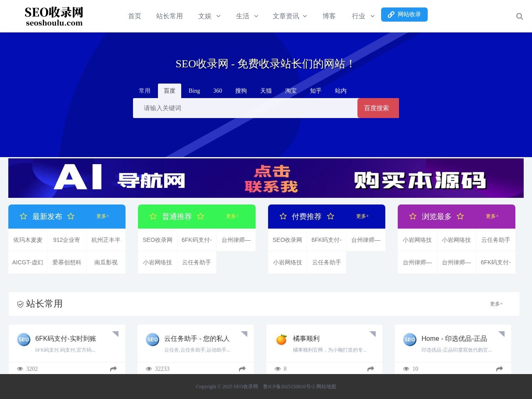The height and width of the screenshot is (399, 532).
Task: Click the 请输入关键词 input field
Action: 245,108
